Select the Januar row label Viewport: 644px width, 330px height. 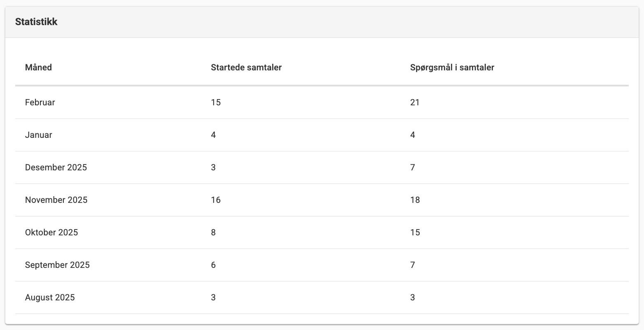coord(39,135)
